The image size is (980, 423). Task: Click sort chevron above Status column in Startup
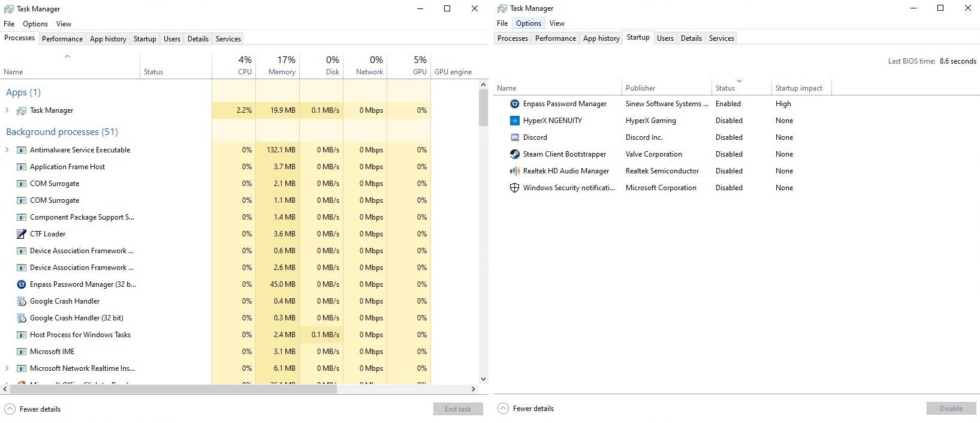pyautogui.click(x=739, y=81)
